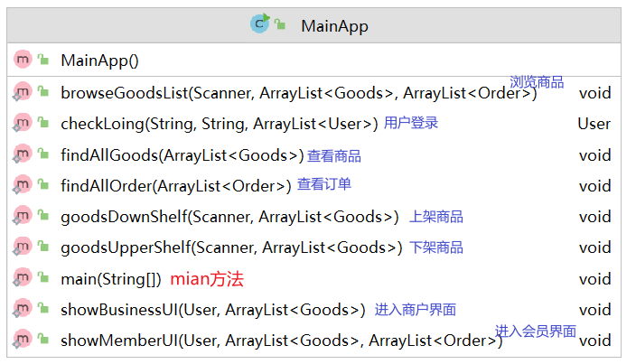Screen dimensions: 636x364
Task: Click the green lock icon in MainApp header
Action: click(x=281, y=25)
